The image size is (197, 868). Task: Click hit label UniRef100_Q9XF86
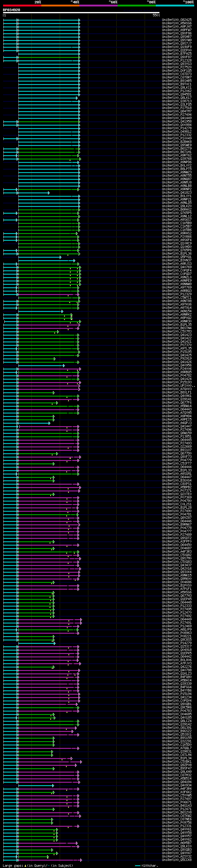coord(177,33)
